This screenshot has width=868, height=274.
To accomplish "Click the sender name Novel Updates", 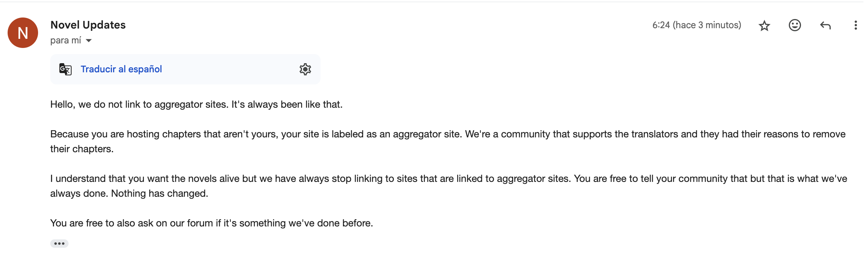I will [88, 25].
